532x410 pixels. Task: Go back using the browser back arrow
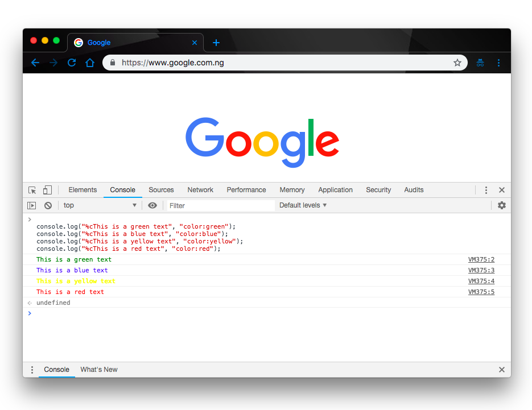point(35,63)
